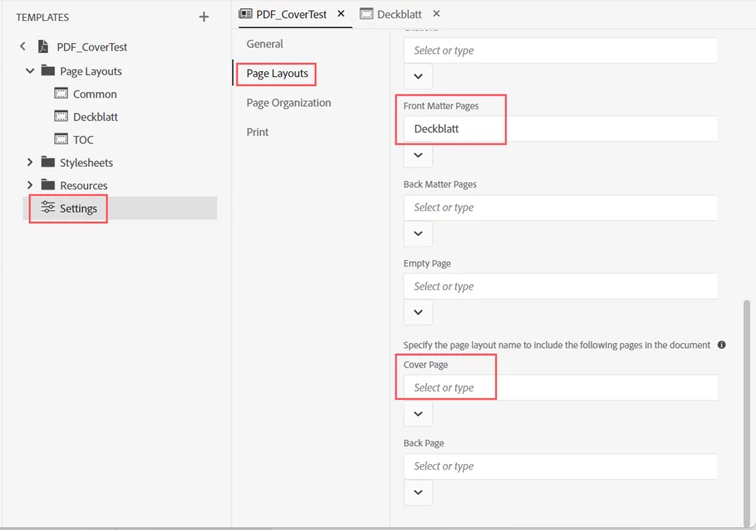The height and width of the screenshot is (530, 756).
Task: Click the Cover Page input field
Action: click(x=560, y=388)
